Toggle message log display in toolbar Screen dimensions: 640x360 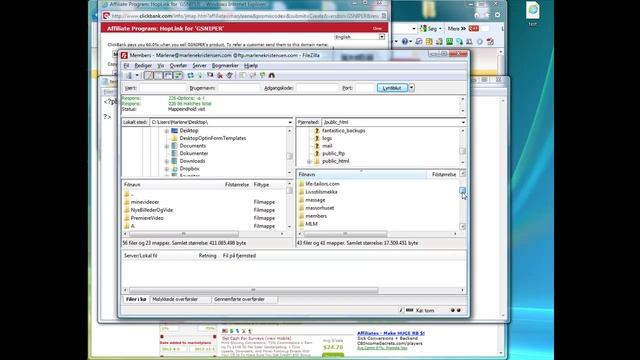point(149,76)
